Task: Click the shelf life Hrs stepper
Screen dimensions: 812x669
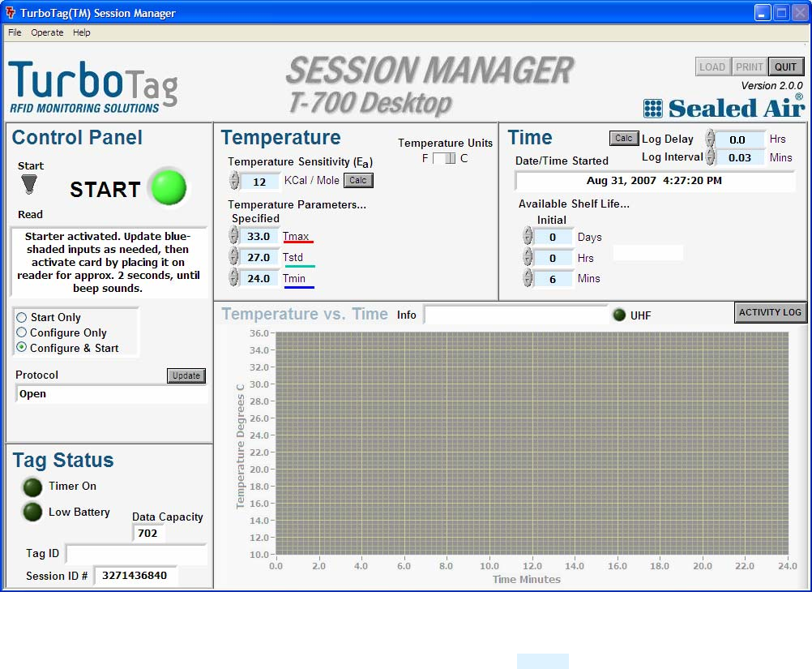Action: 528,257
